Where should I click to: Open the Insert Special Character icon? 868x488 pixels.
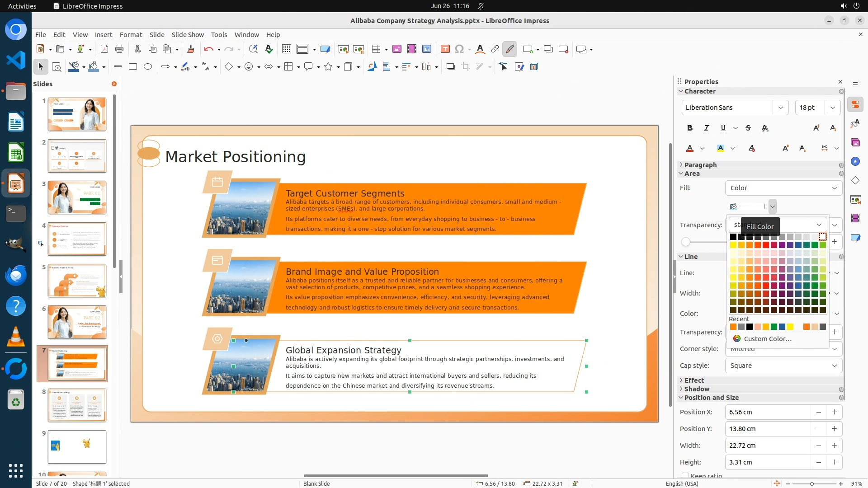click(x=459, y=49)
